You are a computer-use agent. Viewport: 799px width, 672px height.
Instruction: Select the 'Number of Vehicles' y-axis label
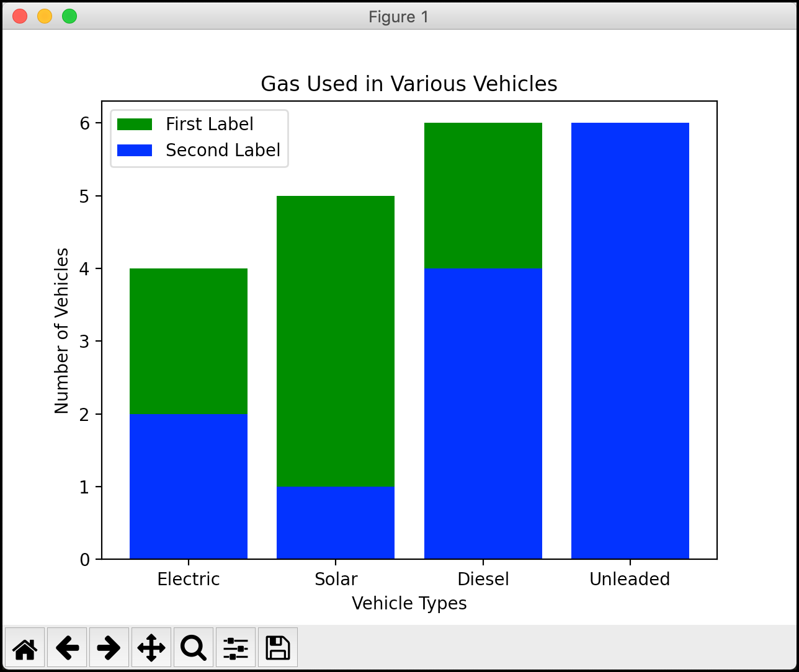tap(62, 330)
